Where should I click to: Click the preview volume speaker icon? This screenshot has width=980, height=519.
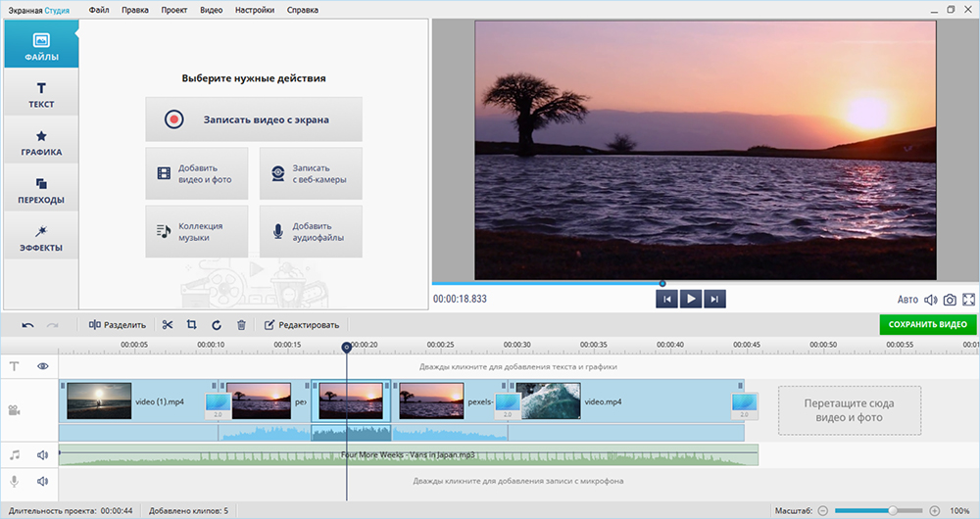(930, 300)
